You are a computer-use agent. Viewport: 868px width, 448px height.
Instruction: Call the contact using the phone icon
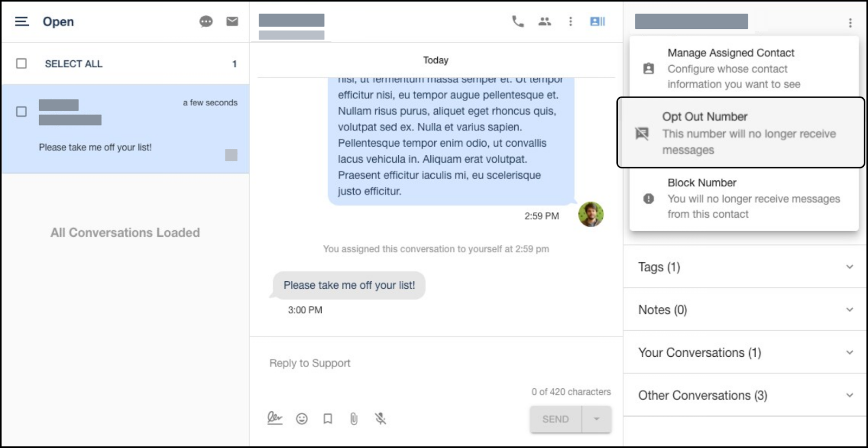click(517, 21)
